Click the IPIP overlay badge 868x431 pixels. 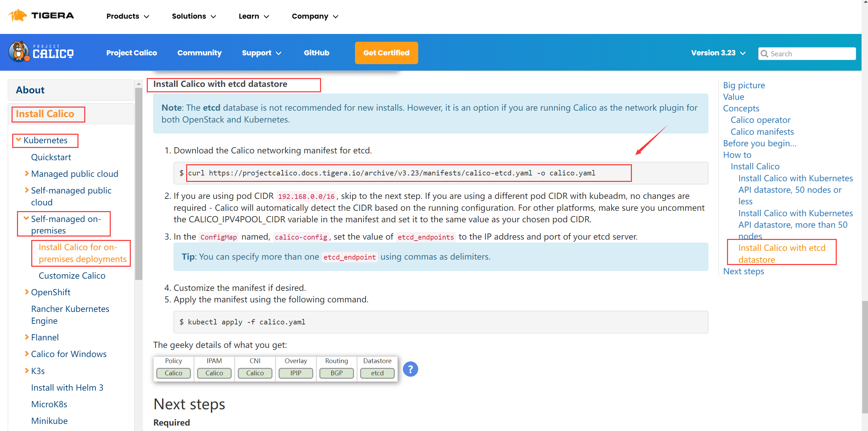[296, 373]
